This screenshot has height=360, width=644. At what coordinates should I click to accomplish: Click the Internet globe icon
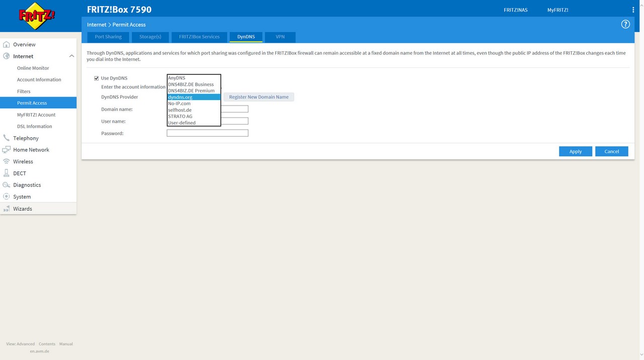coord(7,56)
